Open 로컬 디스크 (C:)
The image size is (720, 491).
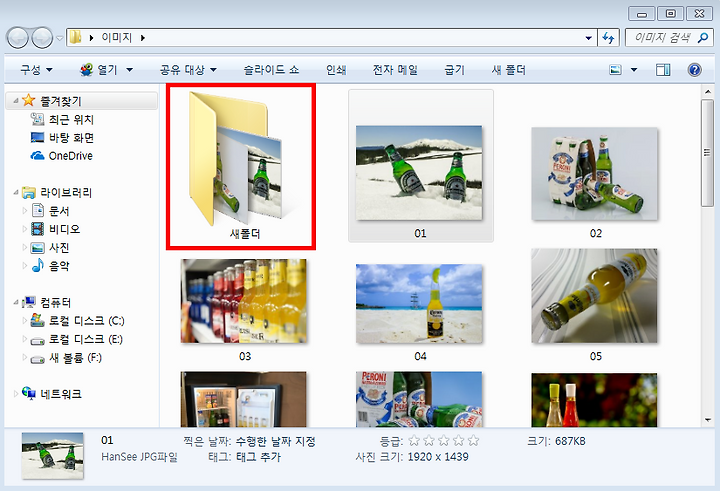pos(87,321)
